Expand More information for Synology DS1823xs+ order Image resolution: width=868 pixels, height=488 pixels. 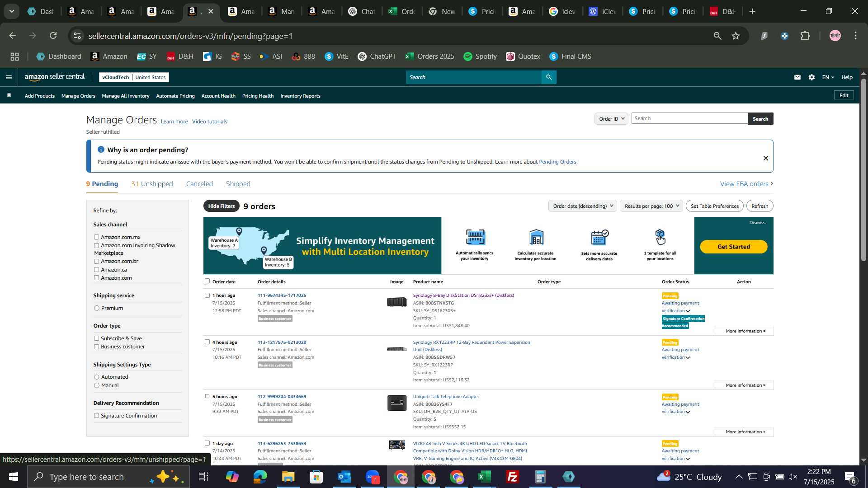[744, 331]
